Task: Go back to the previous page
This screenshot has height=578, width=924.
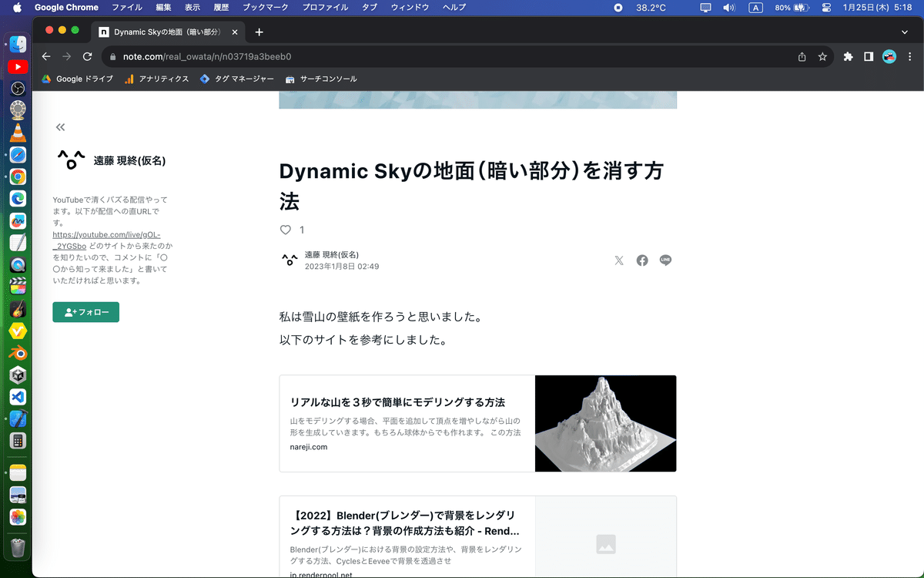Action: point(46,56)
